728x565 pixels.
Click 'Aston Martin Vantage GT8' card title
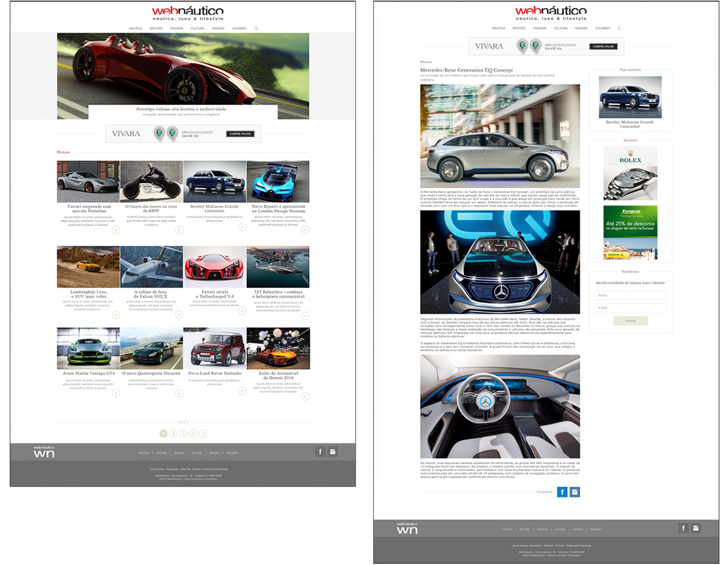(x=89, y=373)
